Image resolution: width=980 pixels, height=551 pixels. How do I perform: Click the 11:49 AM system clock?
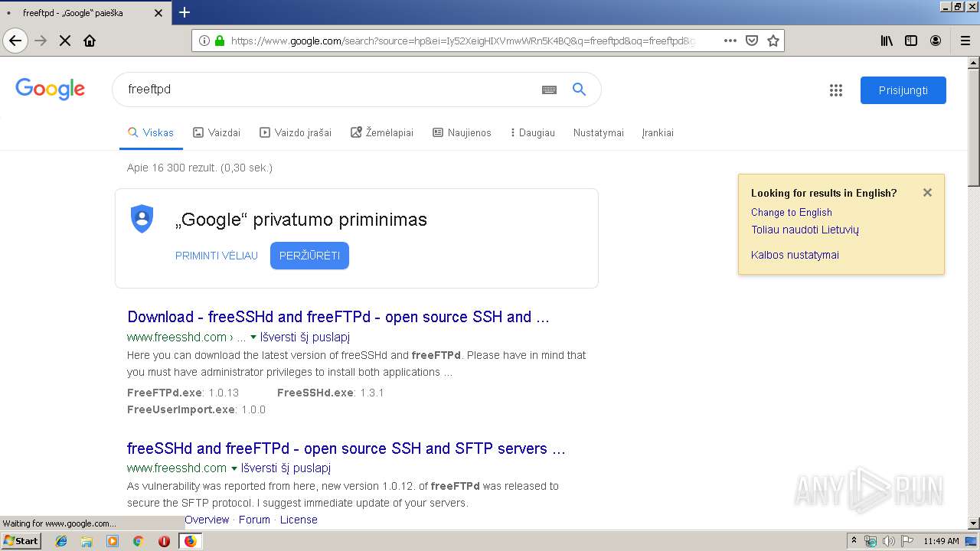click(941, 541)
